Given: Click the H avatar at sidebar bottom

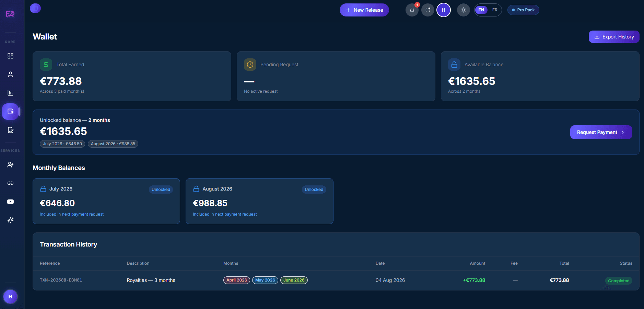Looking at the screenshot, I should coord(10,297).
